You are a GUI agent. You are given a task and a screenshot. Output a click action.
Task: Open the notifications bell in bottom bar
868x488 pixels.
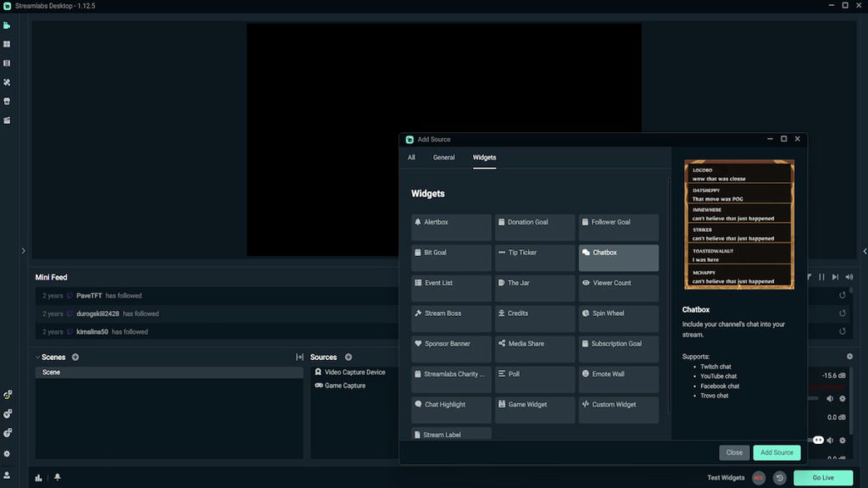[57, 477]
